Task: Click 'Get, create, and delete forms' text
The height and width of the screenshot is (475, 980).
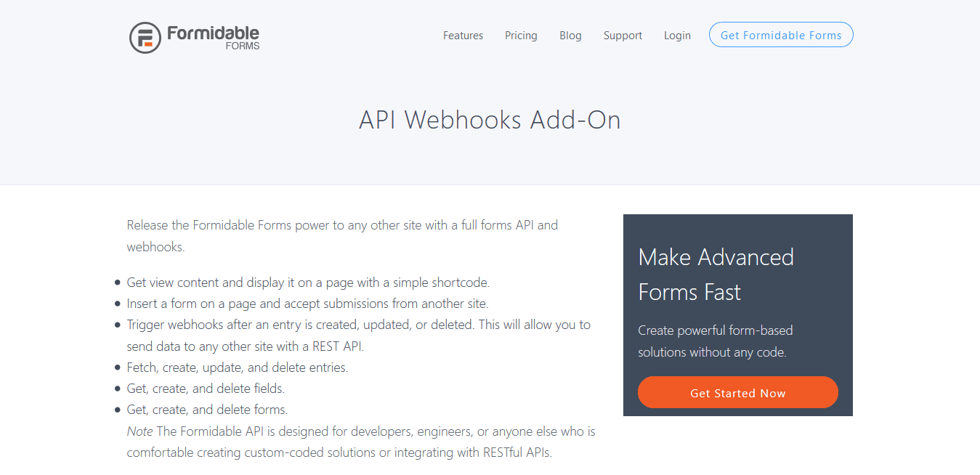Action: pos(207,410)
